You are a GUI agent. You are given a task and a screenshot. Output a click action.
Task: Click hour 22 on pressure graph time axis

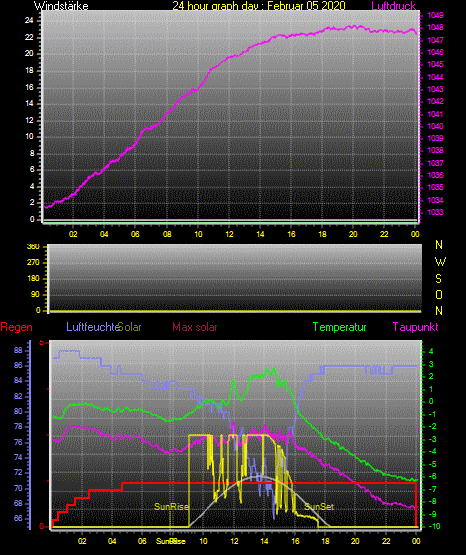point(384,234)
